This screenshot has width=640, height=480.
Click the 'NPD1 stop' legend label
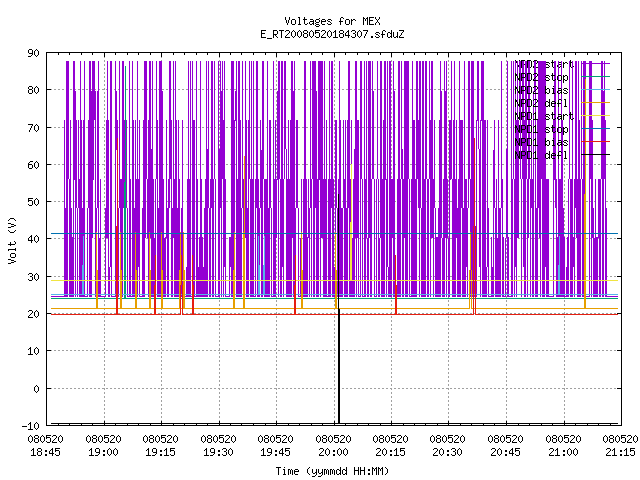tap(541, 129)
